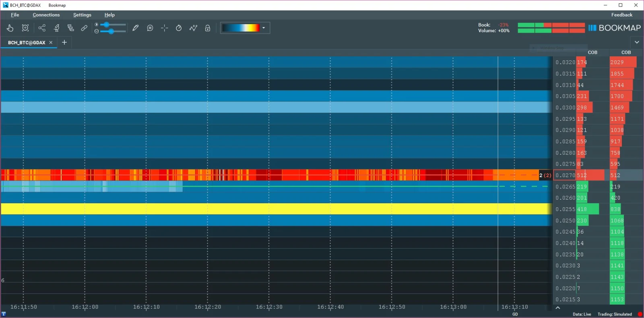Select the pencil drawing tool
644x318 pixels.
click(x=136, y=28)
